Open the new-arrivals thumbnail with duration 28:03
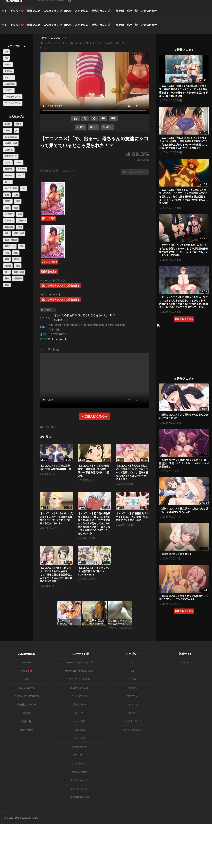The image size is (212, 868). pyautogui.click(x=184, y=69)
